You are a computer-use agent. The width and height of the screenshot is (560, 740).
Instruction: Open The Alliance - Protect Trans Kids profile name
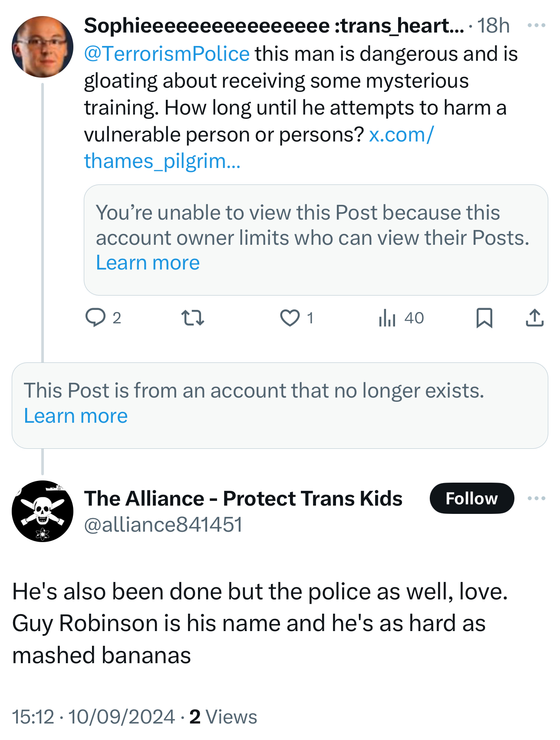coord(243,499)
